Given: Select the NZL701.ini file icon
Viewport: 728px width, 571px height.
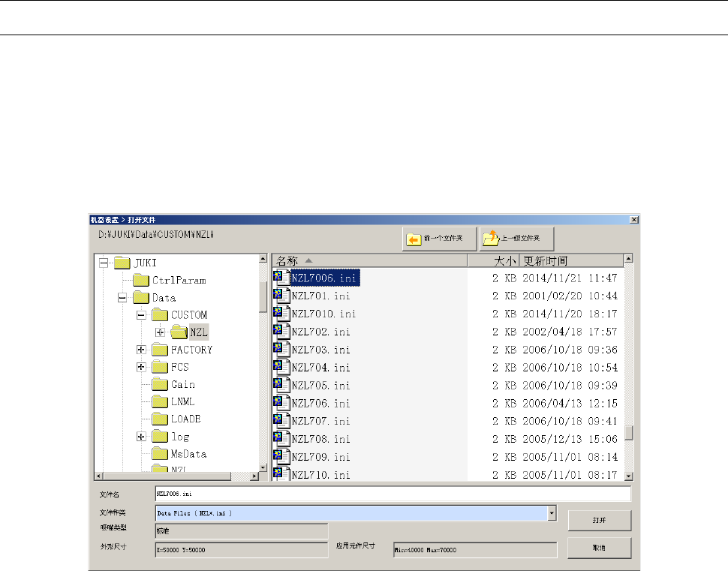Looking at the screenshot, I should (x=281, y=295).
